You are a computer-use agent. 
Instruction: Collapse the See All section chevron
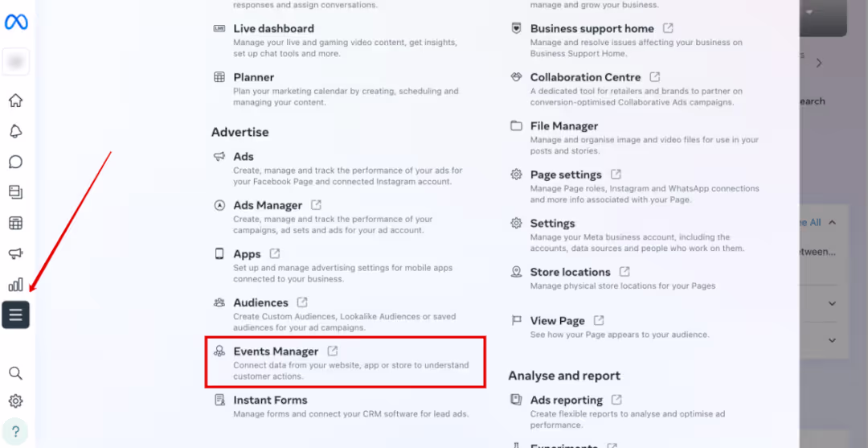[x=832, y=223]
